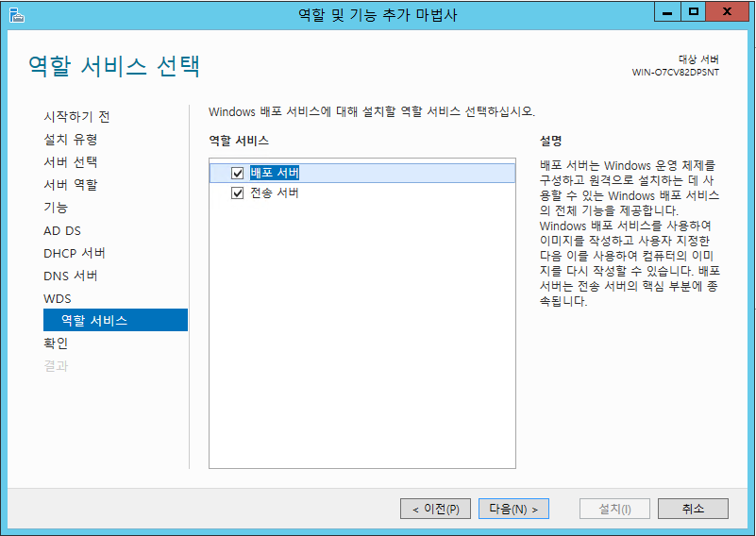
Task: Go to the DHCP 서버 page
Action: pos(74,253)
